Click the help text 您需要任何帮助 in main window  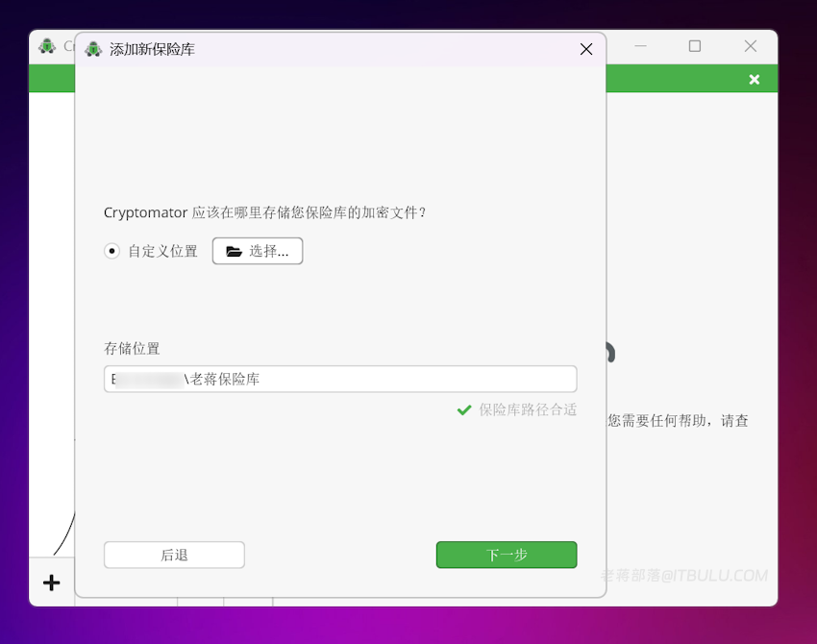point(678,420)
